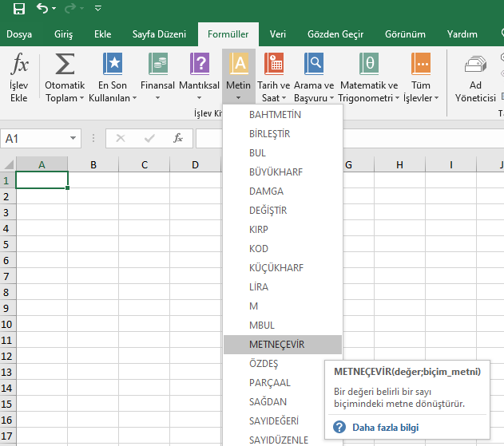Image resolution: width=504 pixels, height=446 pixels.
Task: Open Arama ve Başvuru functions icon
Action: 314,65
